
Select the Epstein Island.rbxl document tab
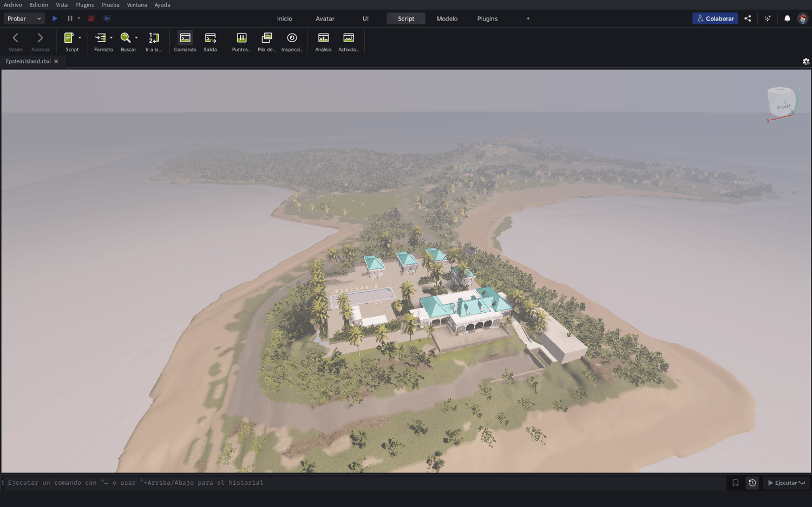[28, 61]
